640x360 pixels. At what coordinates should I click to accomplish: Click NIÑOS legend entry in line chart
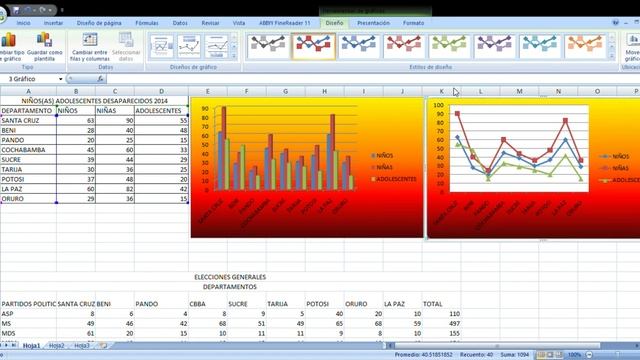coord(614,156)
